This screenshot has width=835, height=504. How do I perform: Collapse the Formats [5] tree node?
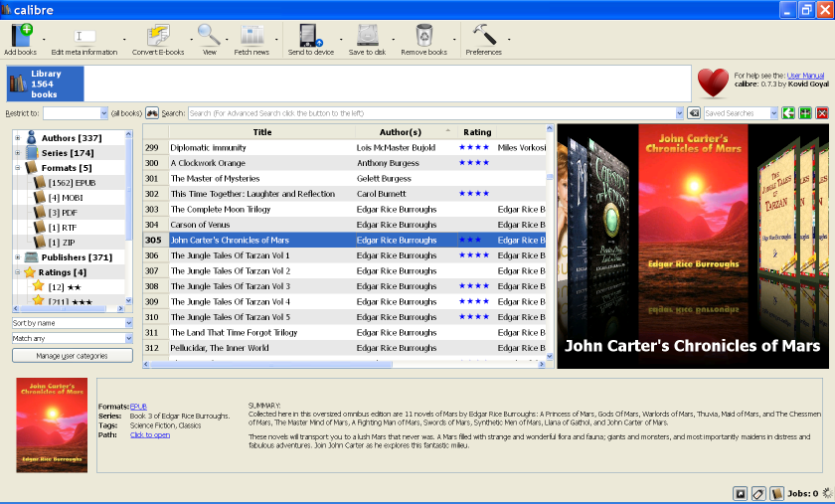click(18, 168)
